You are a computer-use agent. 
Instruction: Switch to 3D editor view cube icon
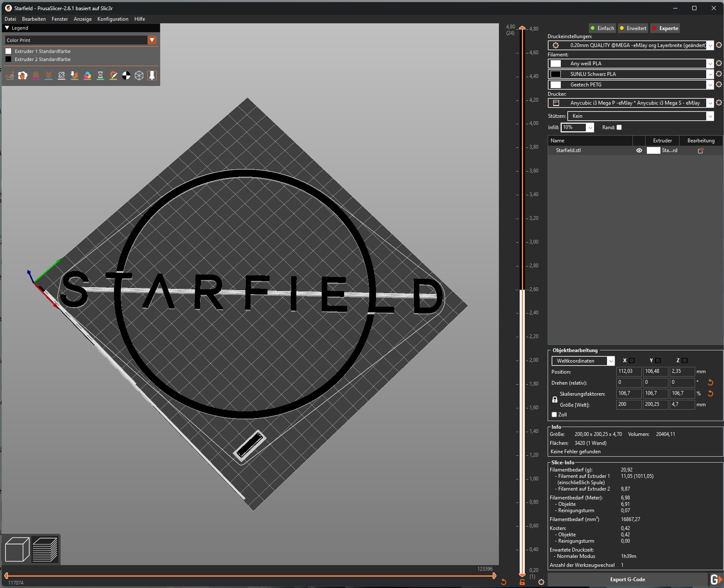17,549
